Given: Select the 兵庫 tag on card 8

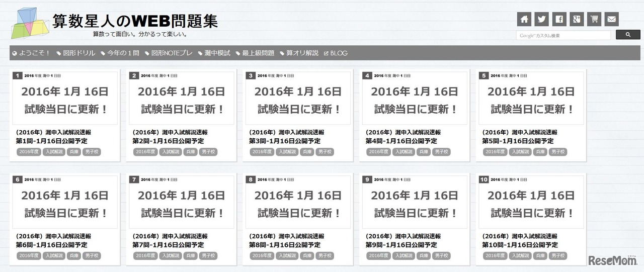Looking at the screenshot, I should 307,256.
